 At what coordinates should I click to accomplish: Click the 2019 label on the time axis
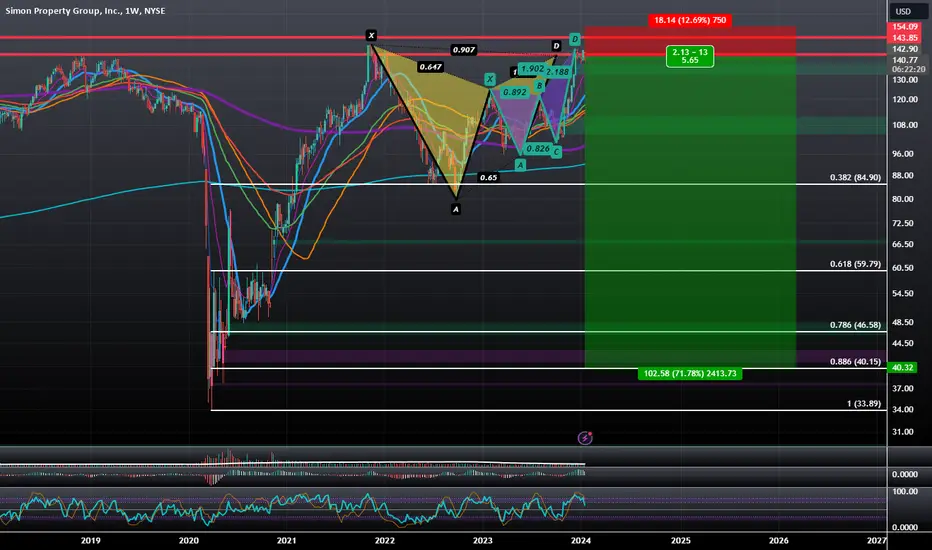90,540
